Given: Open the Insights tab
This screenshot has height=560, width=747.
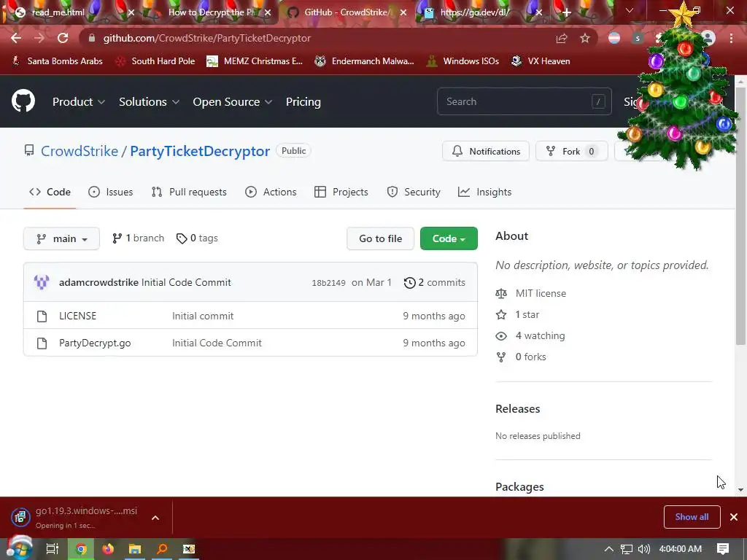Looking at the screenshot, I should (x=484, y=192).
